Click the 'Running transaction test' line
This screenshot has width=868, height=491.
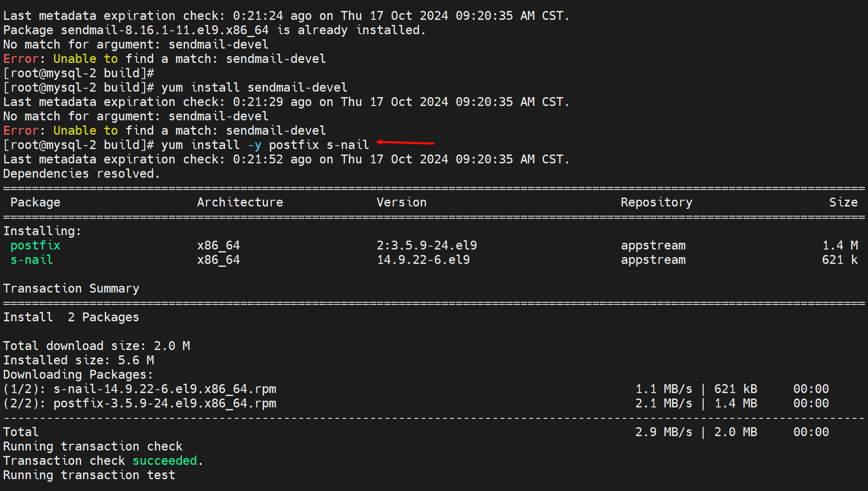point(89,475)
